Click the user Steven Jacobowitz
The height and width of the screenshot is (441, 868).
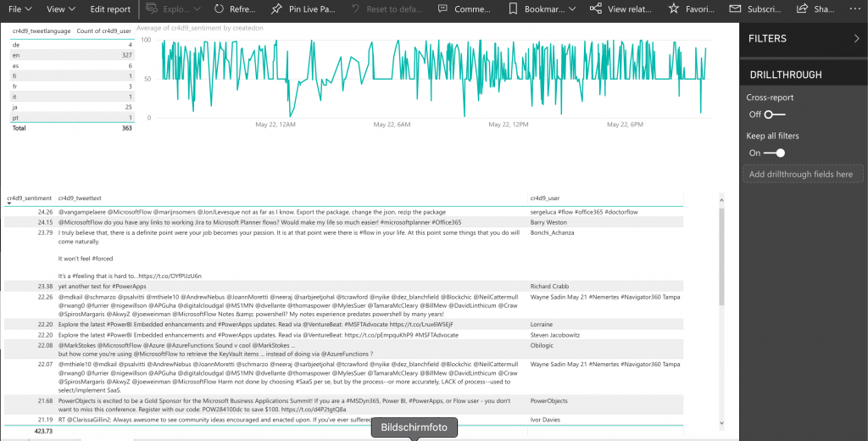[x=554, y=335]
